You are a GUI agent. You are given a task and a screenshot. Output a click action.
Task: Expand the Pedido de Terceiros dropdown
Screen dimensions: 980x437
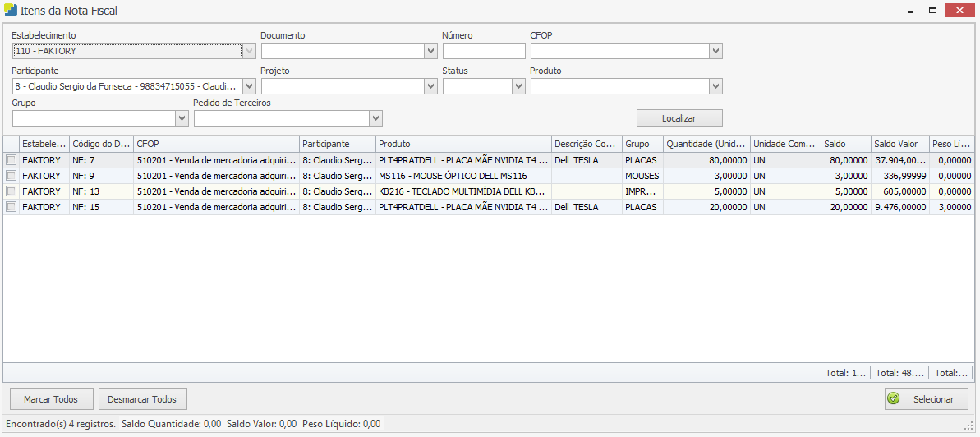point(376,119)
